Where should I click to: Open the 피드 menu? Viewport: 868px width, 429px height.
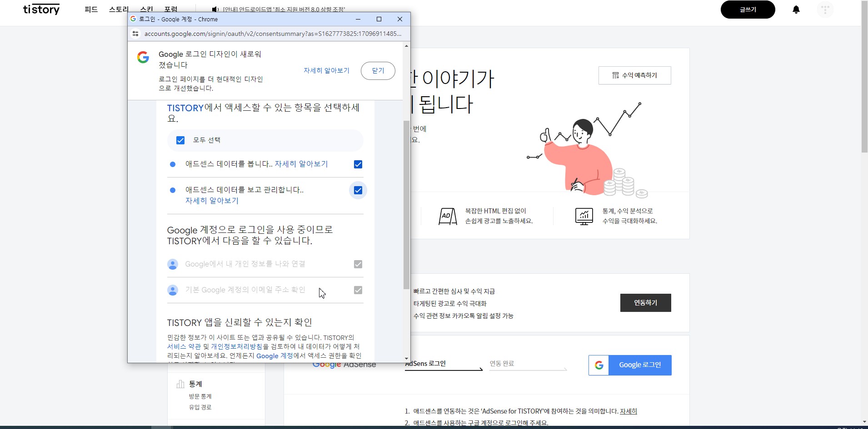(91, 10)
